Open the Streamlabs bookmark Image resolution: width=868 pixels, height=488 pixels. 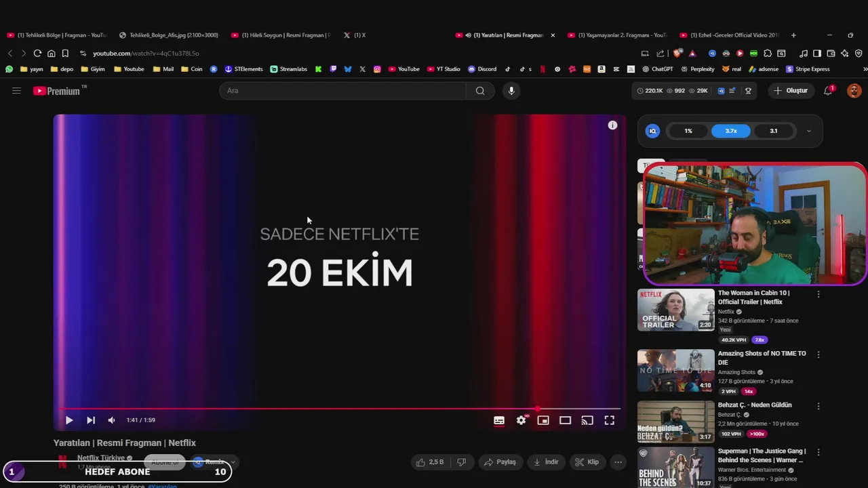[289, 69]
